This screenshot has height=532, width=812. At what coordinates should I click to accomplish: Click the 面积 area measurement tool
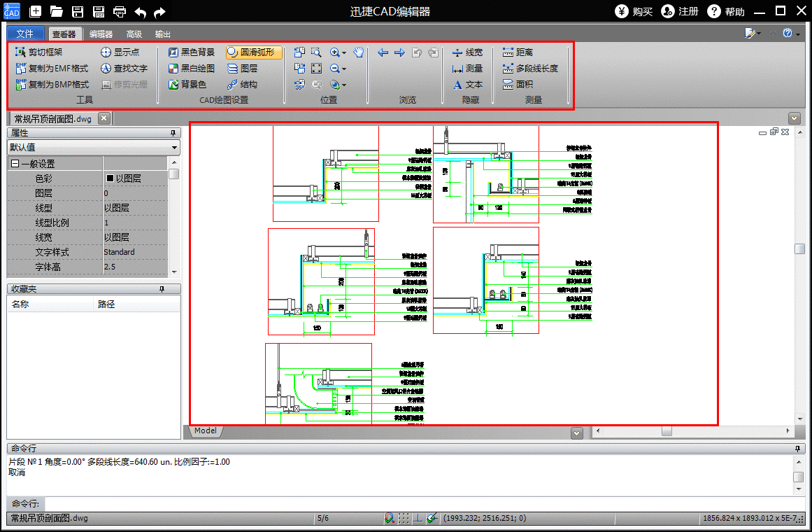pos(518,84)
